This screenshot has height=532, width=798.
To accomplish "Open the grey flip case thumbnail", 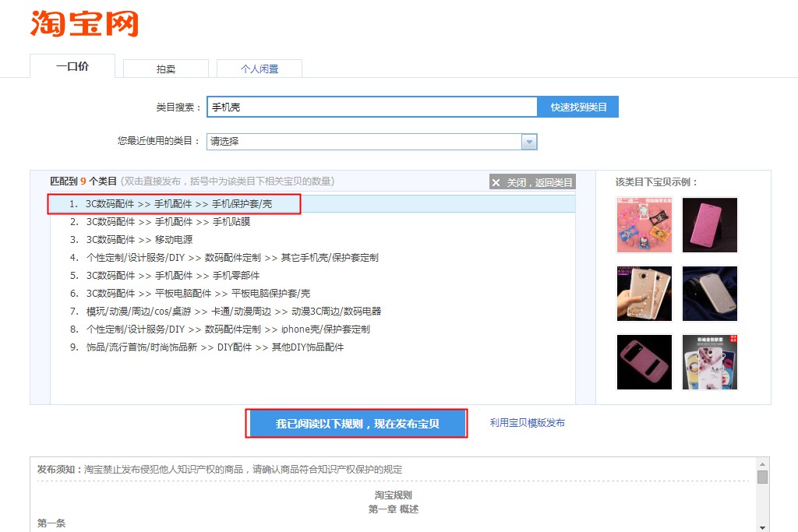I will (709, 294).
